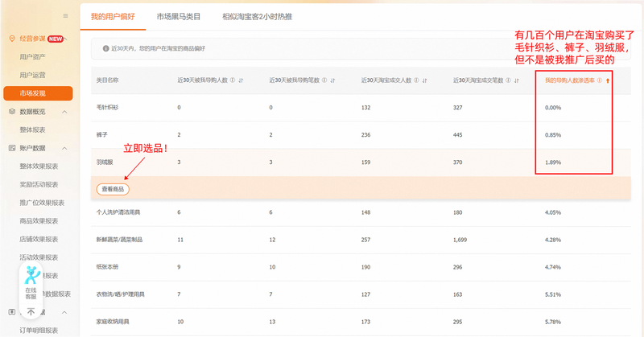Select the 新鲜蔬菜/蔬菜制品 category row
Screen dimensions: 644x337
pos(361,240)
